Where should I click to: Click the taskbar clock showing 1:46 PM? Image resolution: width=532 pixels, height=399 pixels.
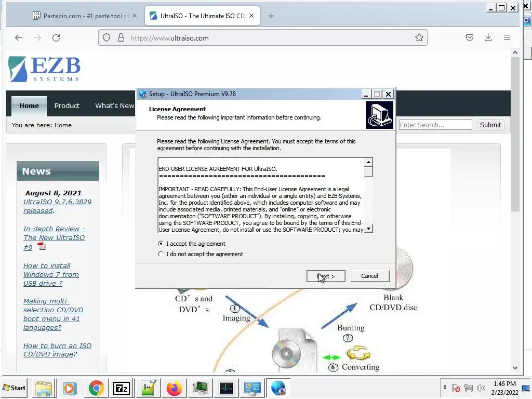click(x=504, y=388)
